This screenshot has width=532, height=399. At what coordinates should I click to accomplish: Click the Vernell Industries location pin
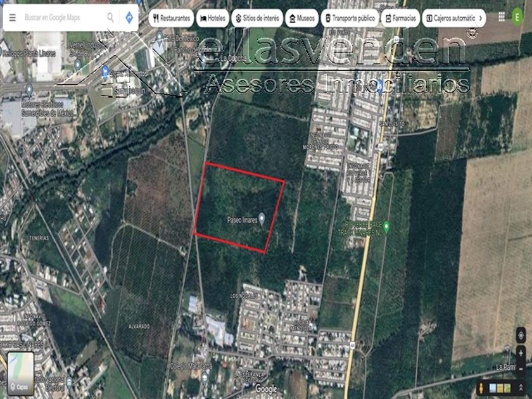click(x=78, y=65)
